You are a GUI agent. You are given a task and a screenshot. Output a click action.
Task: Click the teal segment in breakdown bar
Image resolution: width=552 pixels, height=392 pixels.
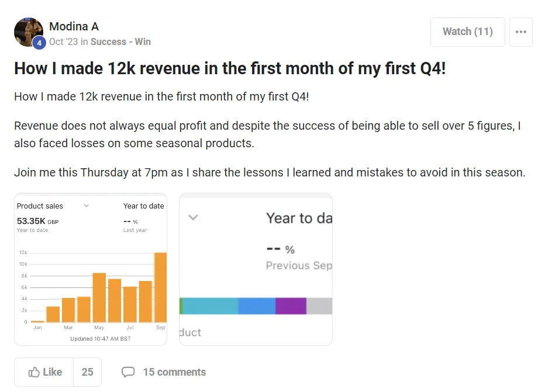(211, 306)
